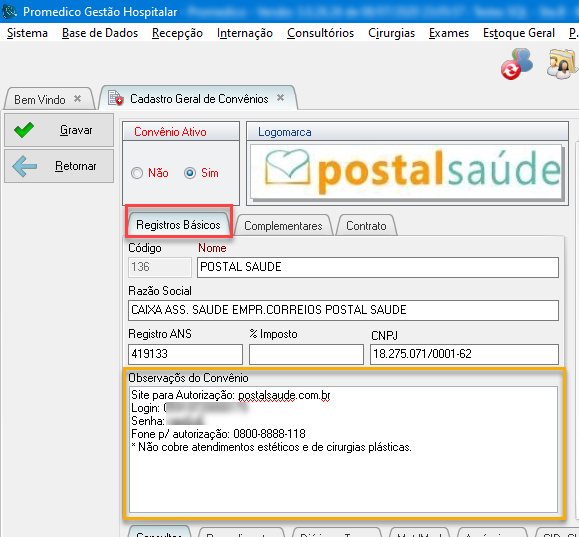
Task: Click the Observações do Convênio text area
Action: pyautogui.click(x=343, y=449)
